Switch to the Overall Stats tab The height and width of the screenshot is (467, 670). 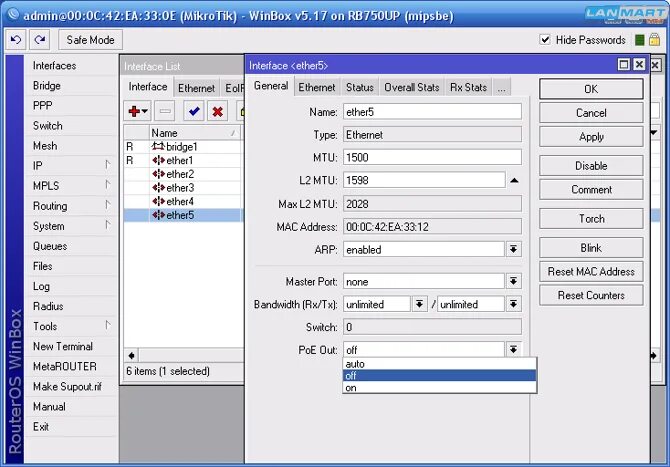(x=411, y=88)
